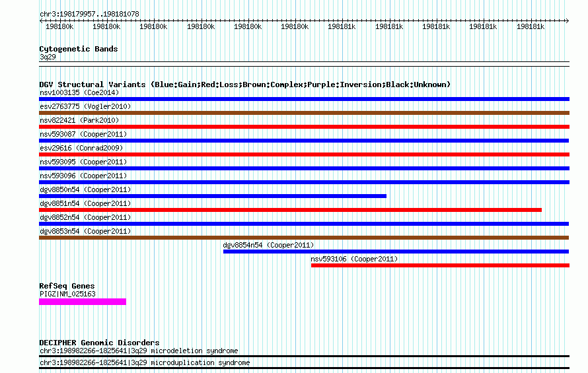Click the chr3:198179957..198181078 coordinate text

89,15
